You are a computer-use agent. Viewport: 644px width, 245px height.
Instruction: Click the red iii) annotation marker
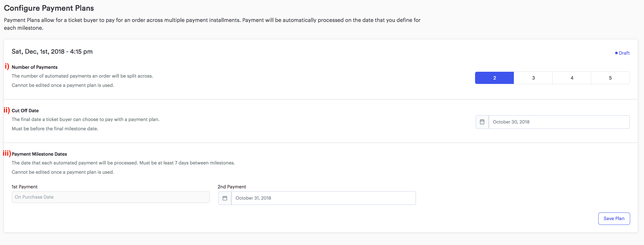point(7,153)
